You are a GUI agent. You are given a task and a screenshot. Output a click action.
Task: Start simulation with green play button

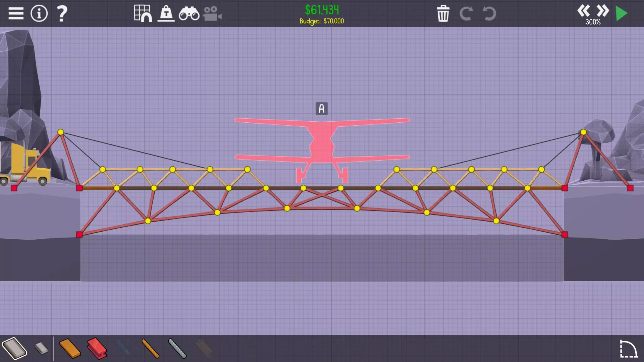[622, 14]
